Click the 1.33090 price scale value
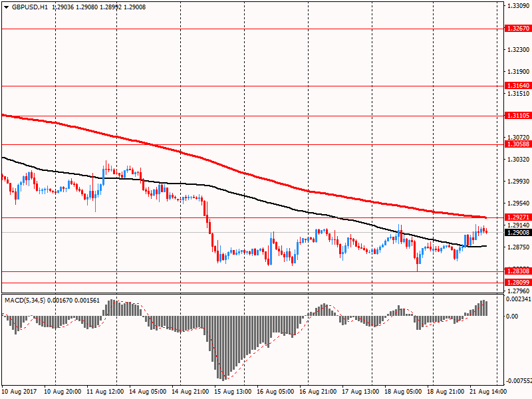The image size is (532, 399). 519,6
